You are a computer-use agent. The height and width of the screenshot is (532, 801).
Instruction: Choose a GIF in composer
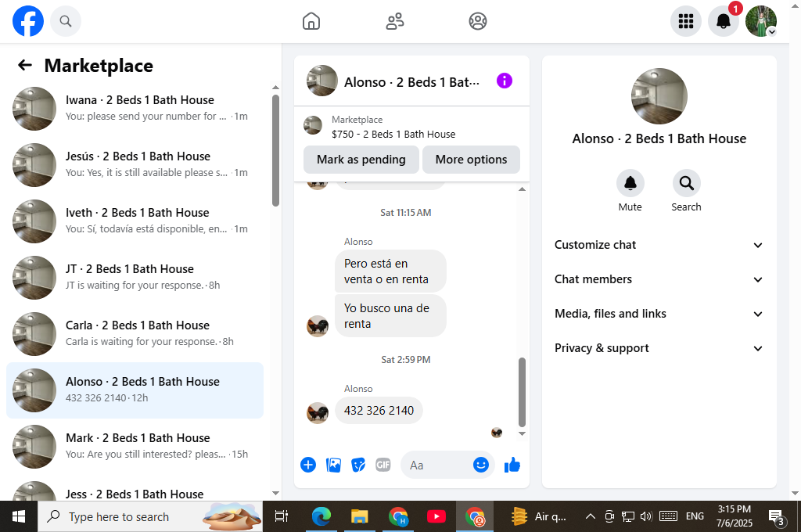(x=383, y=465)
